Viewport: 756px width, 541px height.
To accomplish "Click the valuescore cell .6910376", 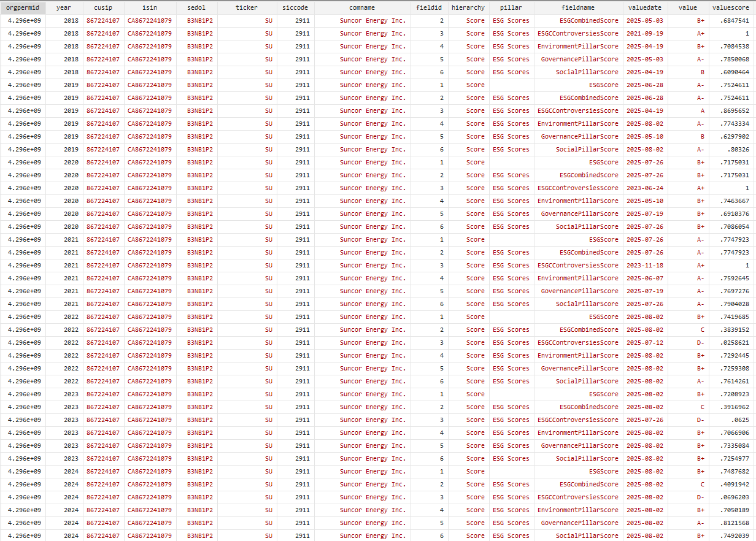I will pyautogui.click(x=730, y=214).
